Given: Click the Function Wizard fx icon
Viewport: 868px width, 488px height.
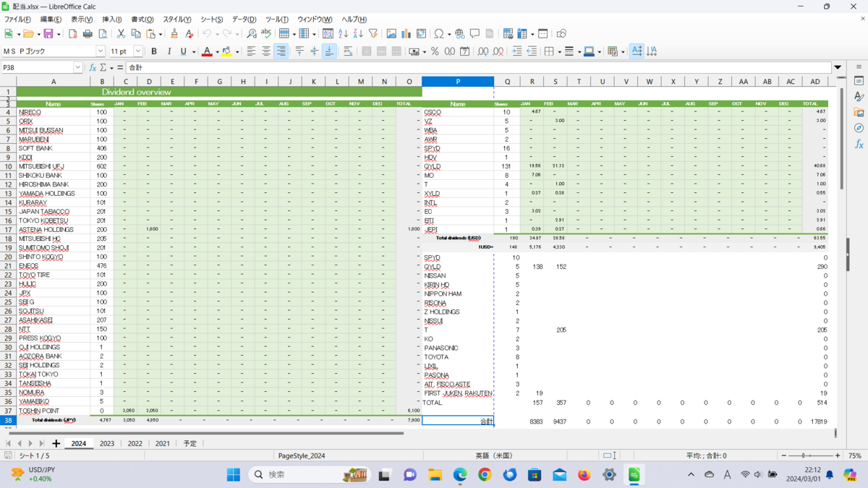Looking at the screenshot, I should click(93, 67).
